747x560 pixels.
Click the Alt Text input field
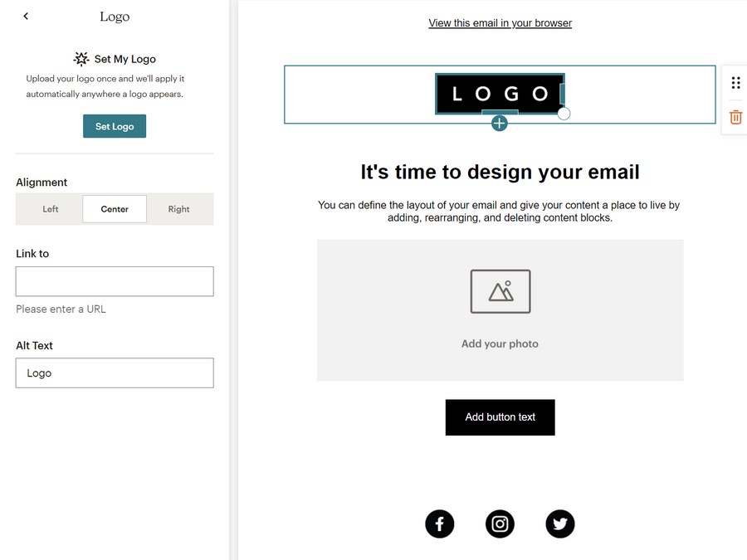pos(115,373)
